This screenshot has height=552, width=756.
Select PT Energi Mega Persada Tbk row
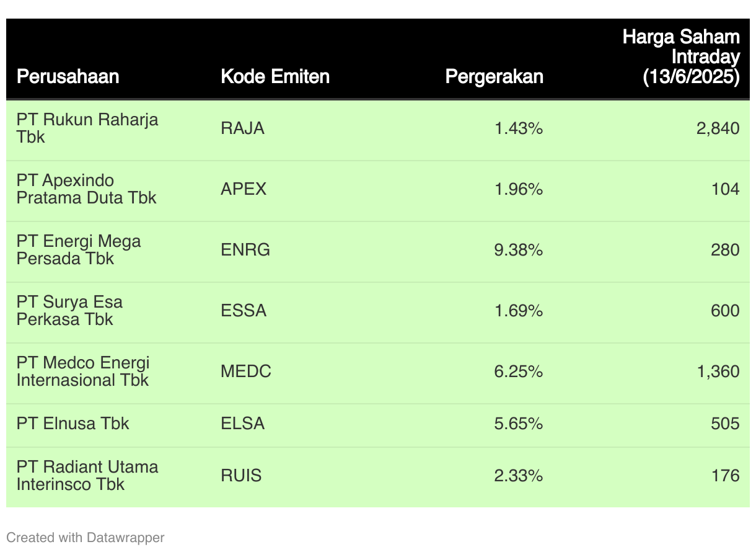(378, 250)
